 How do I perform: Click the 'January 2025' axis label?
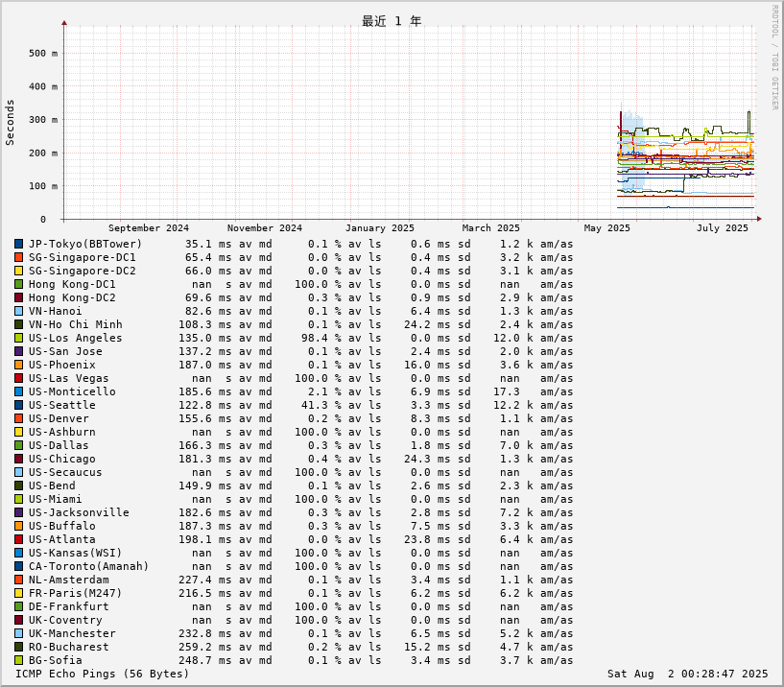[x=379, y=228]
